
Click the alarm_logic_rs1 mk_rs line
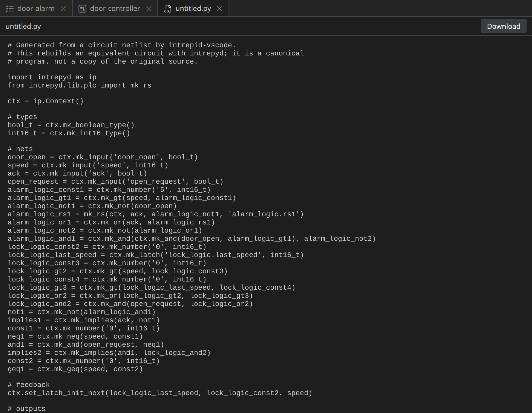tap(156, 214)
